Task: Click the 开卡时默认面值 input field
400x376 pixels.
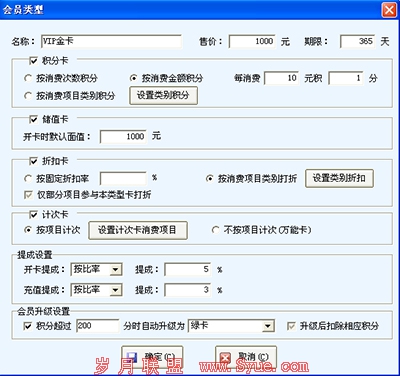Action: [x=123, y=136]
